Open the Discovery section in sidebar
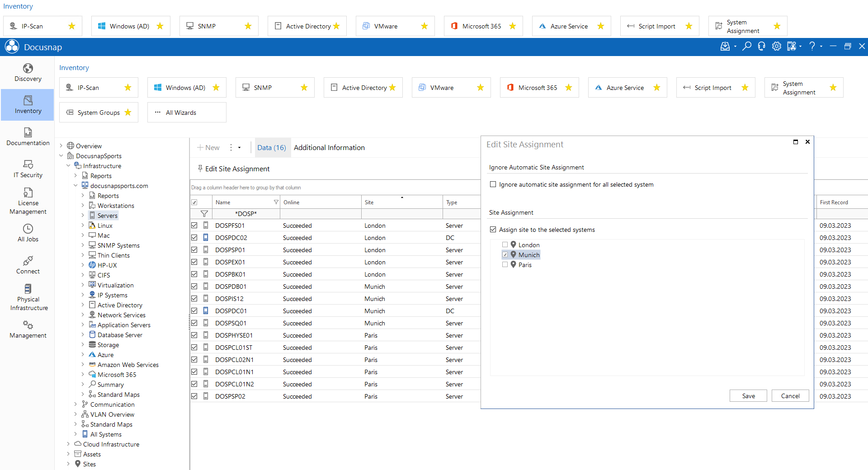Image resolution: width=868 pixels, height=470 pixels. click(28, 72)
